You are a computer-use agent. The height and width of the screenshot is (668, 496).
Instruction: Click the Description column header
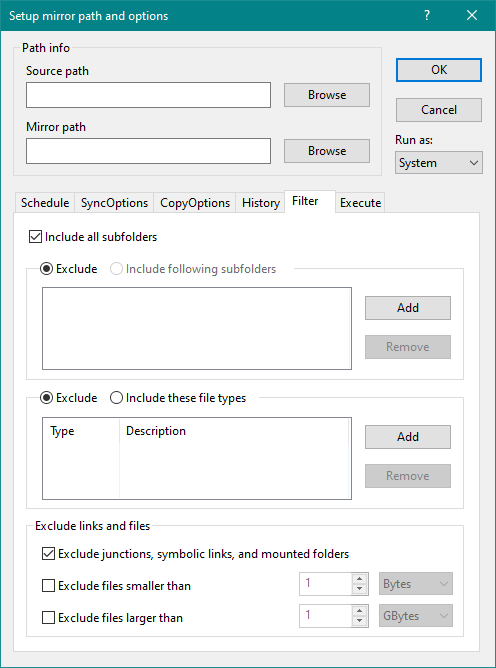click(234, 431)
